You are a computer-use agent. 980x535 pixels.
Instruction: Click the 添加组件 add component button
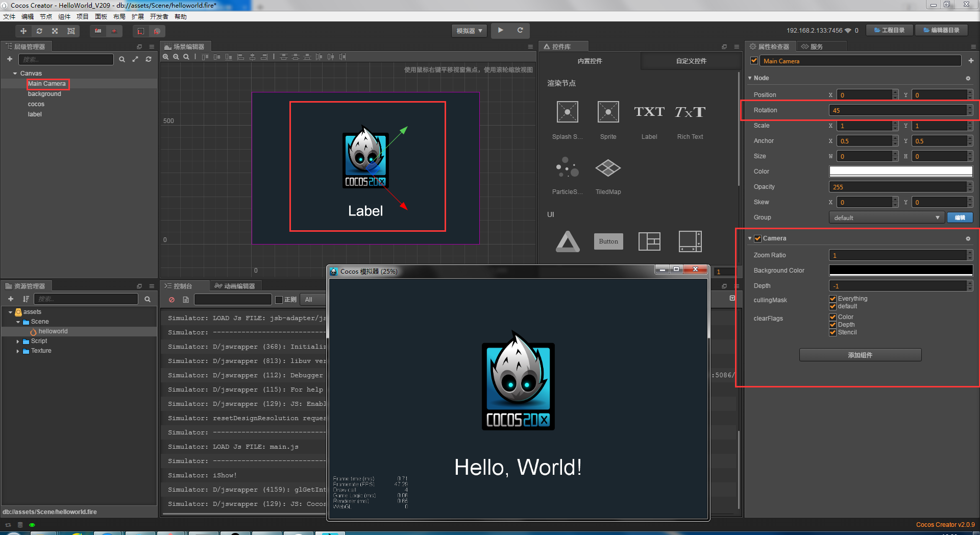coord(860,355)
